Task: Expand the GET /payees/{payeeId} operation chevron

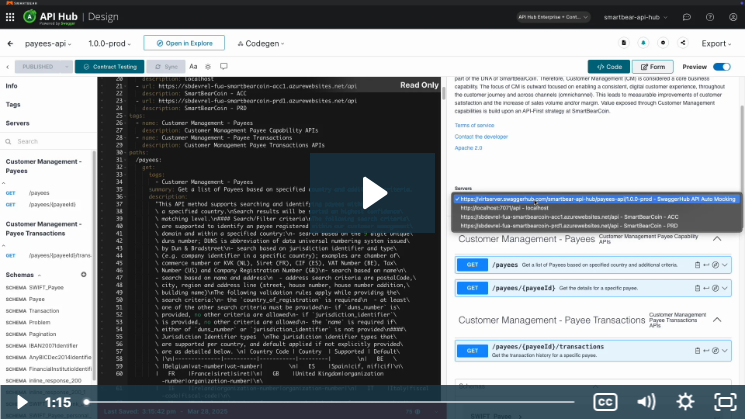Action: pyautogui.click(x=725, y=288)
